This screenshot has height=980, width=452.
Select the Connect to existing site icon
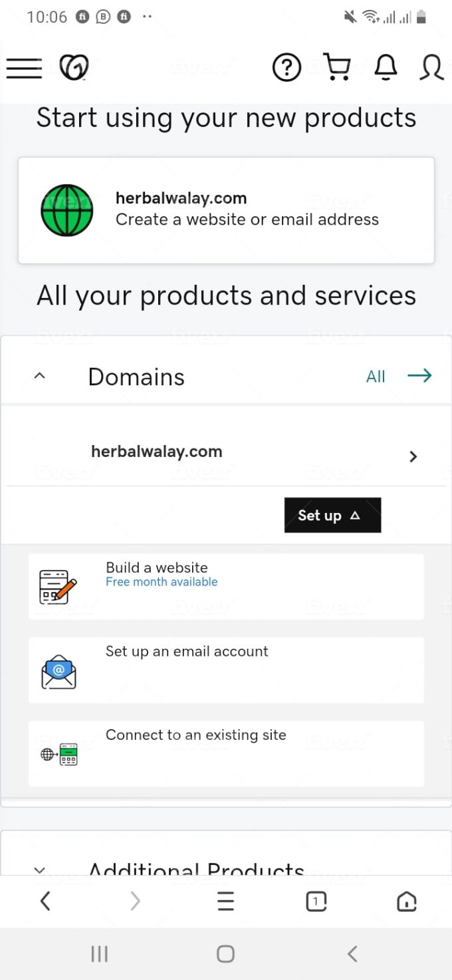coord(58,753)
